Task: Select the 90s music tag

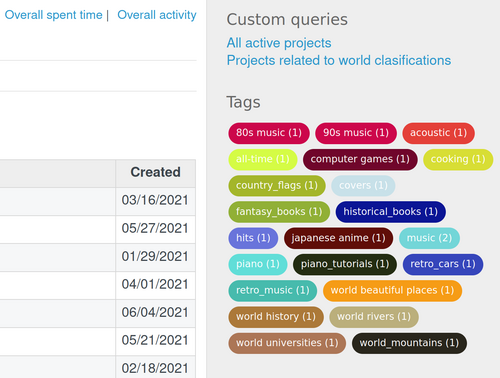Action: tap(356, 133)
